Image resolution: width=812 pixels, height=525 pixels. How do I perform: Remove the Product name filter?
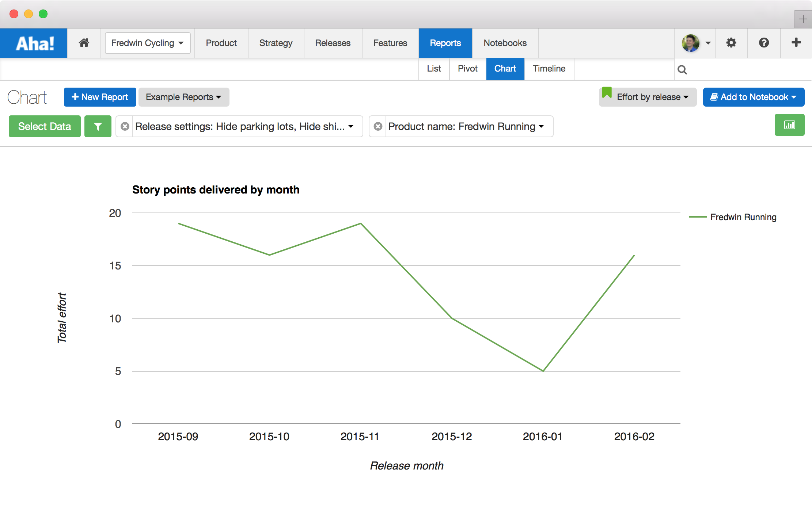[378, 126]
